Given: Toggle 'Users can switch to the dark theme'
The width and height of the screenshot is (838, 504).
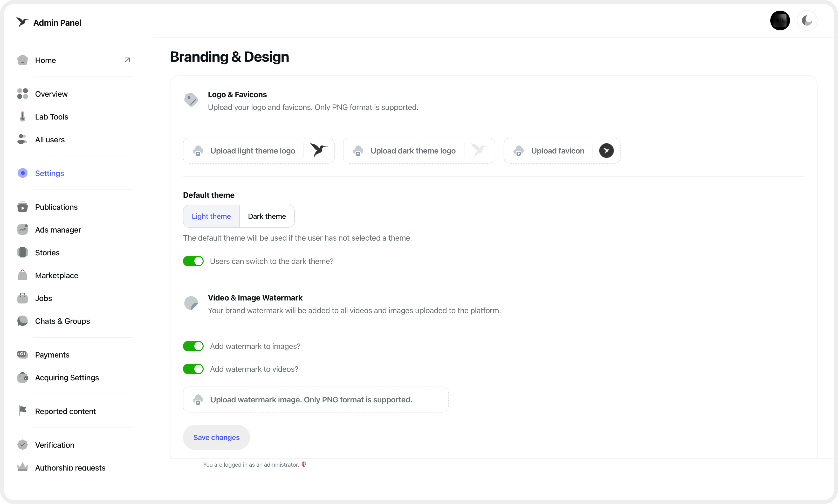Looking at the screenshot, I should point(193,261).
